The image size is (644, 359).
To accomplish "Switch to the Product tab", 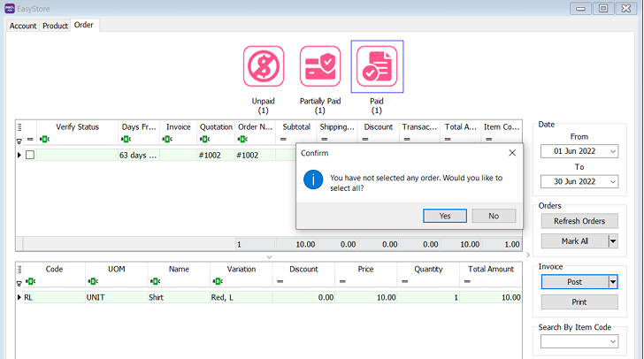I will [x=55, y=26].
